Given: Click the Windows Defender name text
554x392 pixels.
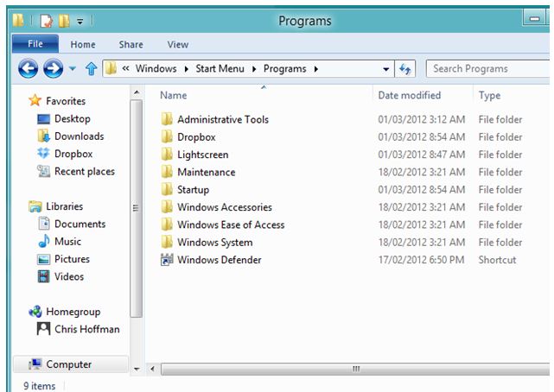Looking at the screenshot, I should [220, 260].
